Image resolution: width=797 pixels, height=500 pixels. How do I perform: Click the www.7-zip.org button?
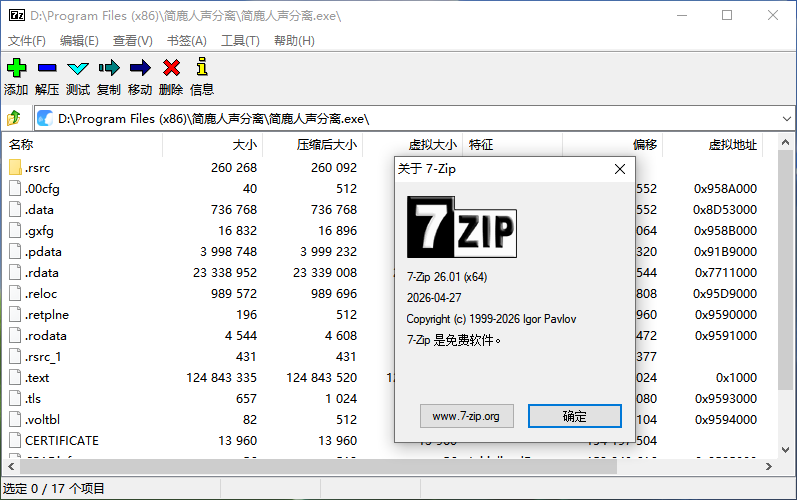point(467,416)
